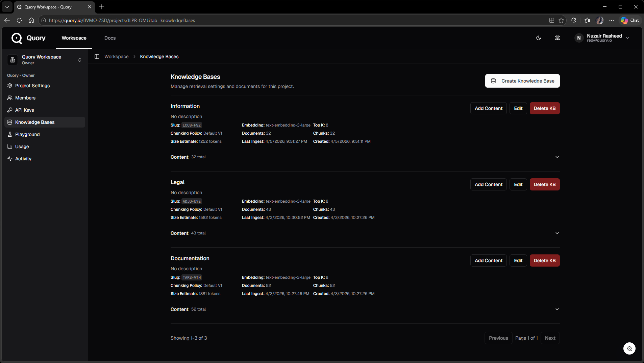Toggle the sidebar panel icon
This screenshot has width=644, height=363.
click(x=97, y=56)
